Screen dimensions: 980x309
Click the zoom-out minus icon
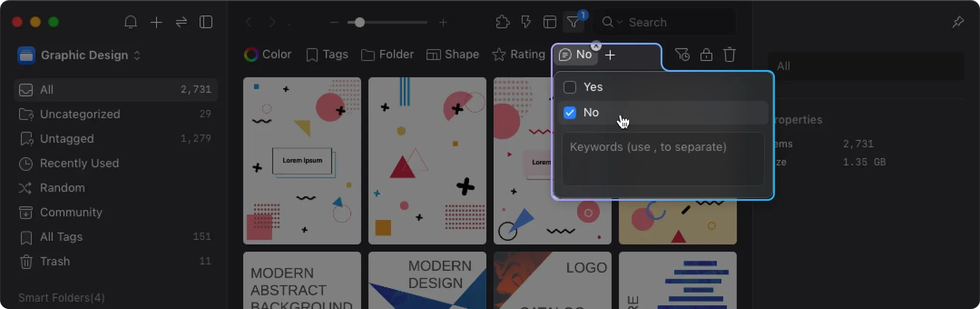(334, 23)
